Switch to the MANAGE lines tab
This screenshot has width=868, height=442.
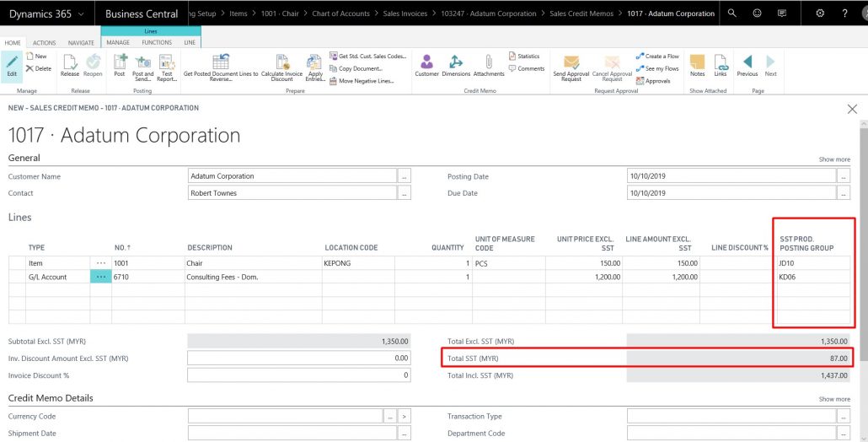tap(118, 43)
